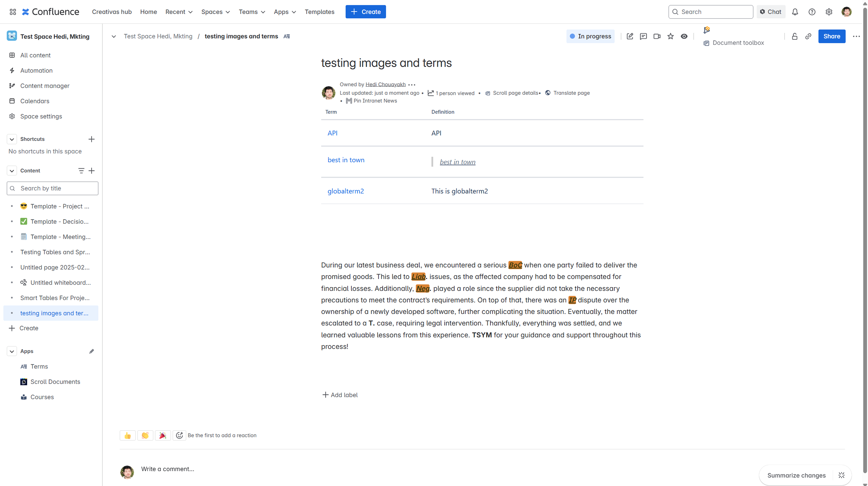Click the blue Share button
The height and width of the screenshot is (486, 868).
click(831, 36)
